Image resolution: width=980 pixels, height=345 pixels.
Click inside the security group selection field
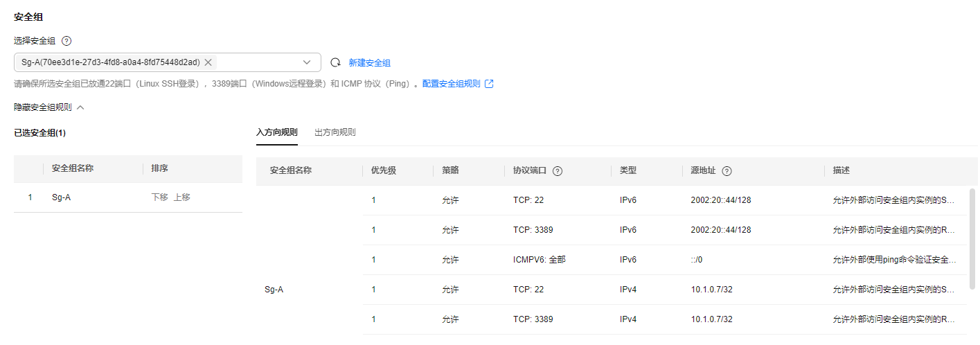coord(168,62)
